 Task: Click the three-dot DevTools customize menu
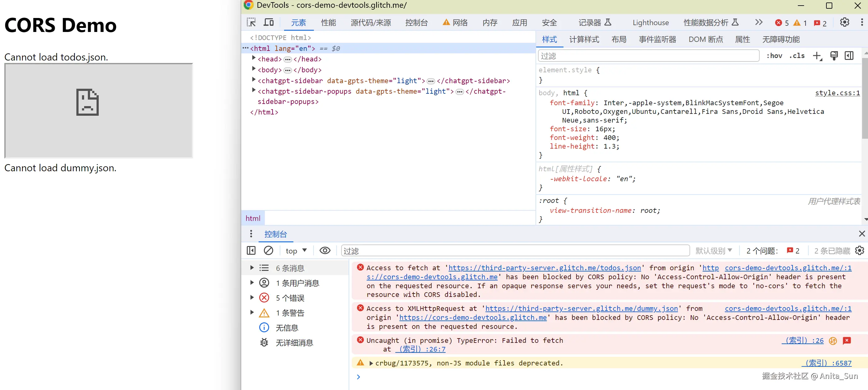pyautogui.click(x=861, y=23)
